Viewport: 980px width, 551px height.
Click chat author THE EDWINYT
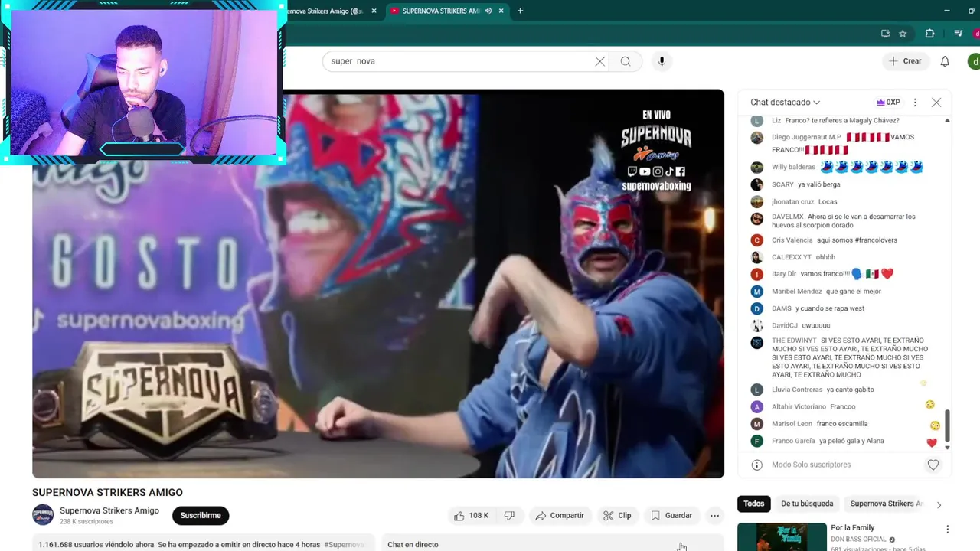pos(794,341)
